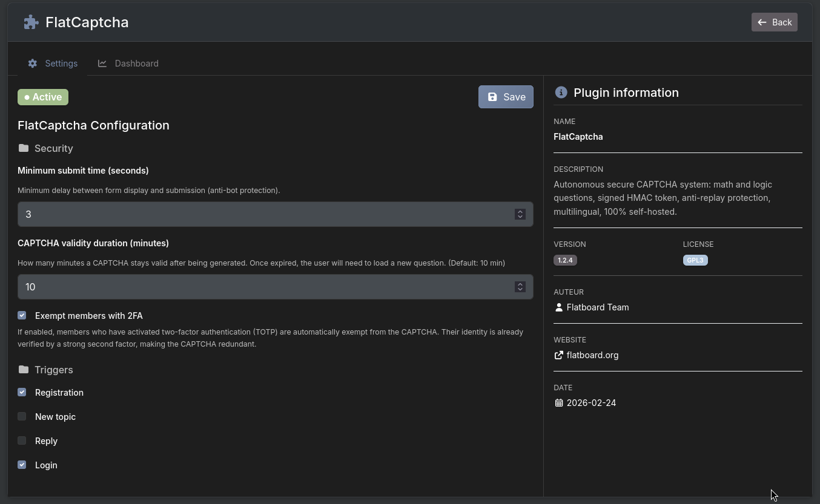Enable the Reply trigger checkbox

(x=22, y=440)
